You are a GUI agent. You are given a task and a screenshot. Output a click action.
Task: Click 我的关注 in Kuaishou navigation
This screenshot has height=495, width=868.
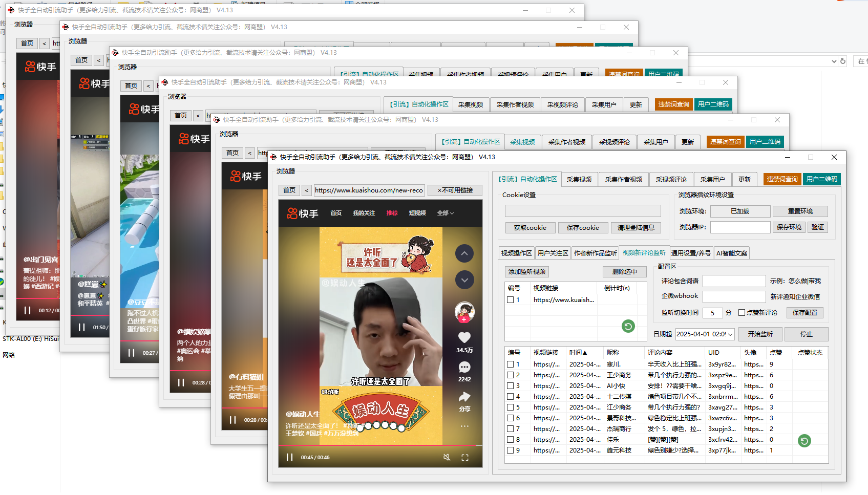pos(364,213)
